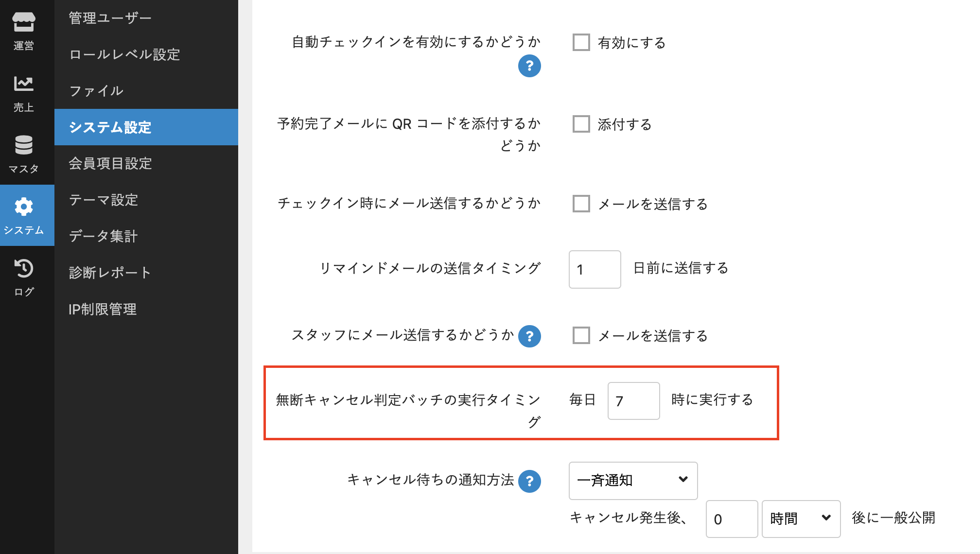Image resolution: width=980 pixels, height=554 pixels.
Task: Focus the リマインドメール days input field
Action: [x=595, y=269]
